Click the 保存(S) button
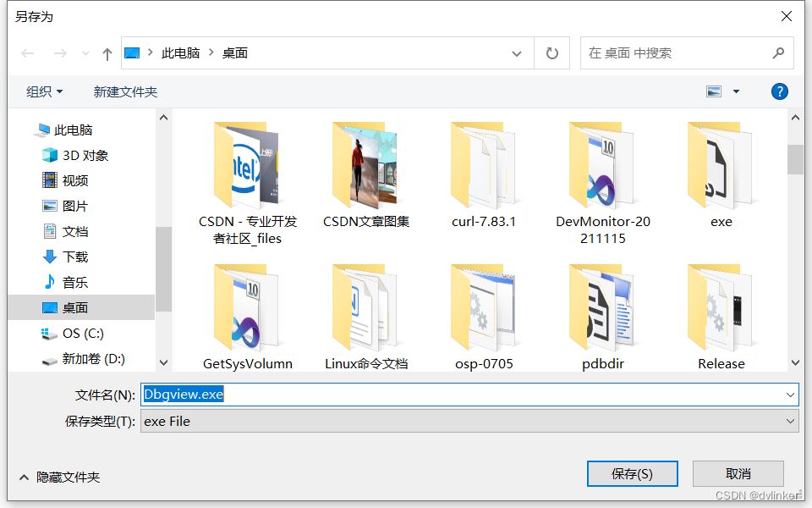 [x=632, y=473]
